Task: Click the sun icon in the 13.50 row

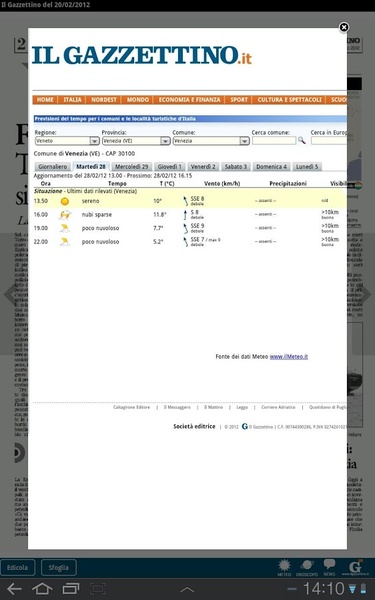Action: point(65,201)
